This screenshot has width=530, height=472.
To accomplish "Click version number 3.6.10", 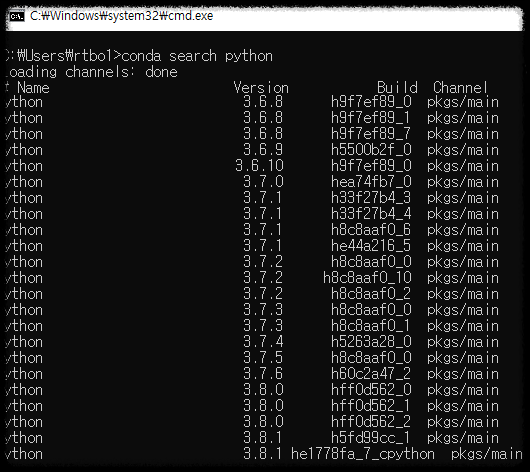I will (x=259, y=166).
